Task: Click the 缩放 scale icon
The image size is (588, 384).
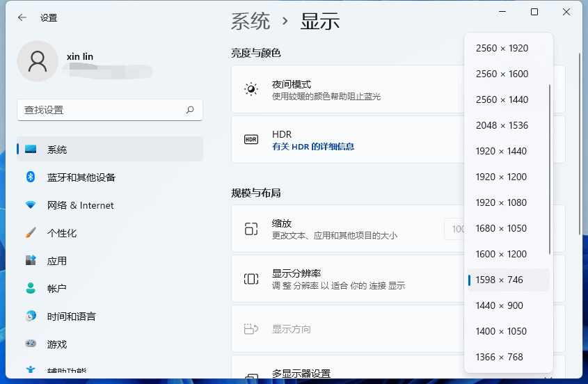Action: (251, 228)
